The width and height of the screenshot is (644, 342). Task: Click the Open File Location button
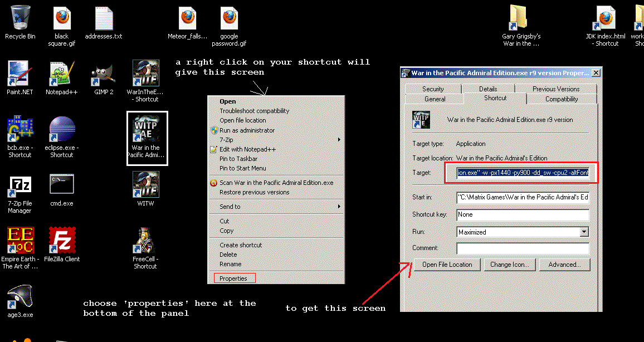click(447, 265)
